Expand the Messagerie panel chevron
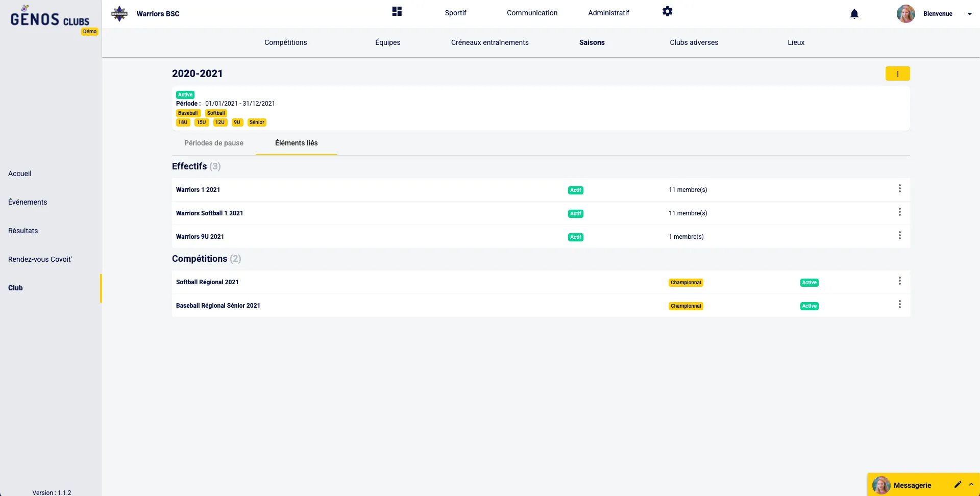This screenshot has width=980, height=496. [971, 484]
